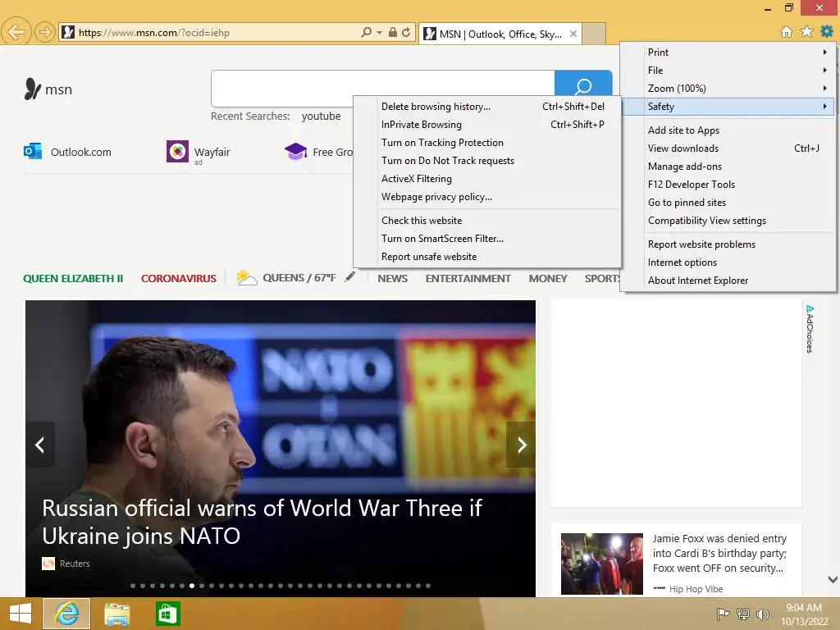Turn on SmartScreen Filter...
The width and height of the screenshot is (840, 630).
pos(487,239)
